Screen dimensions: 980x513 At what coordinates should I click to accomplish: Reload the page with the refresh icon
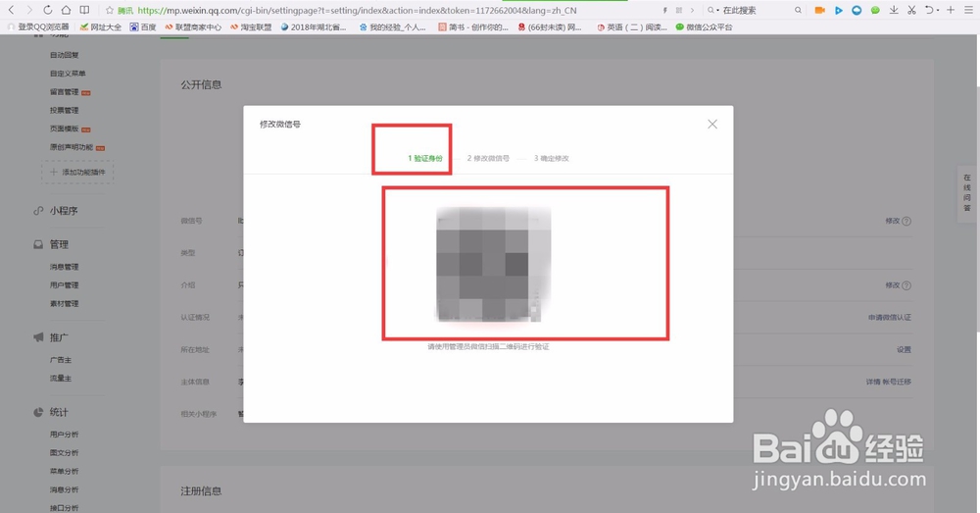[x=47, y=10]
